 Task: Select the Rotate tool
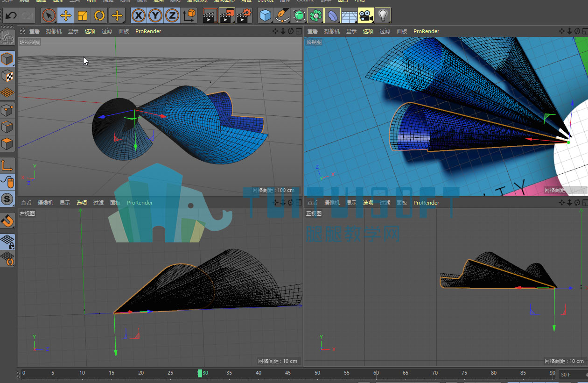pos(99,15)
